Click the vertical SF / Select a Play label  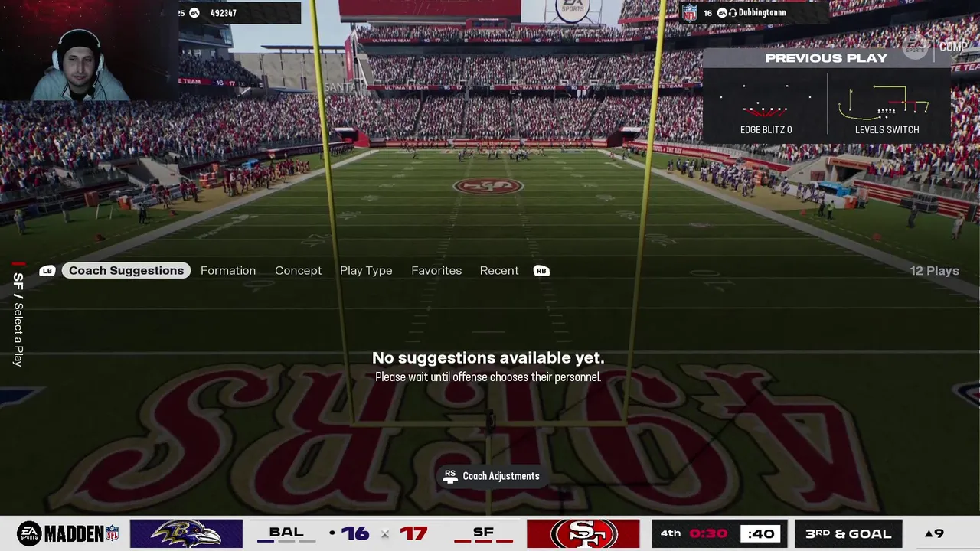pyautogui.click(x=18, y=319)
